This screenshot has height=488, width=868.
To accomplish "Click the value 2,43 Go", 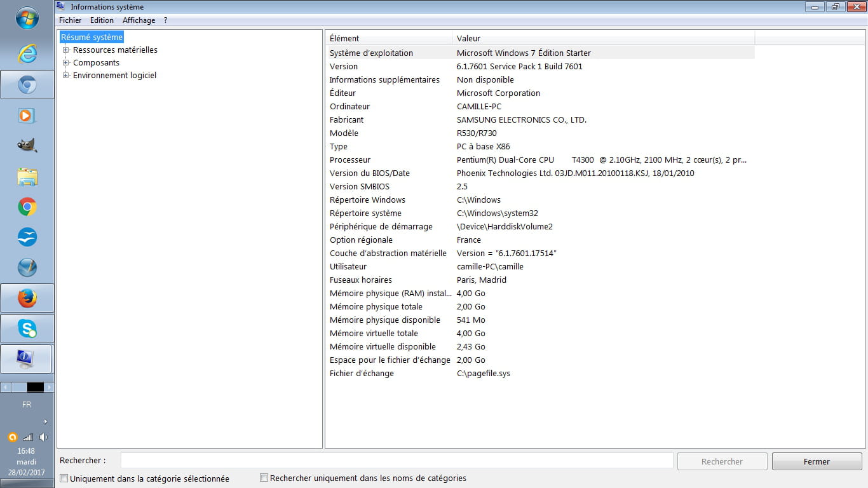I will [x=471, y=346].
